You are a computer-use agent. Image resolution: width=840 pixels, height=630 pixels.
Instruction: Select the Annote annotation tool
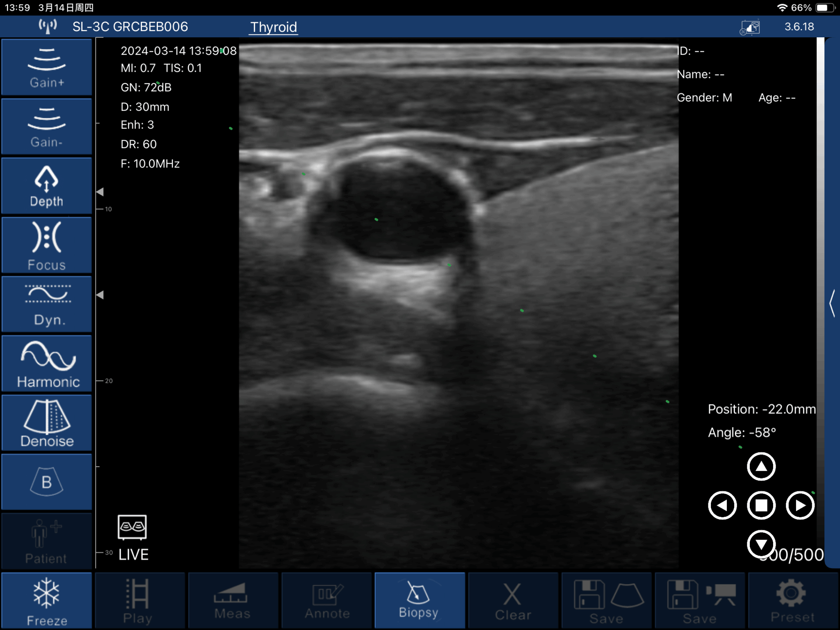pos(326,600)
